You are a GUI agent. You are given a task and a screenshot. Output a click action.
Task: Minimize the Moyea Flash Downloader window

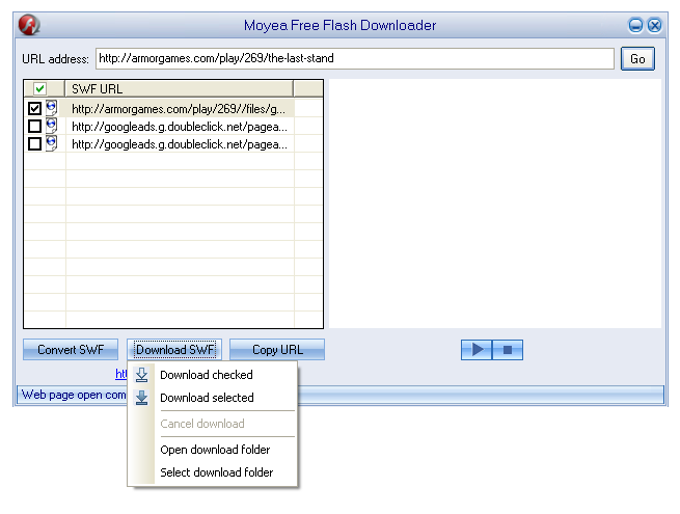[635, 25]
